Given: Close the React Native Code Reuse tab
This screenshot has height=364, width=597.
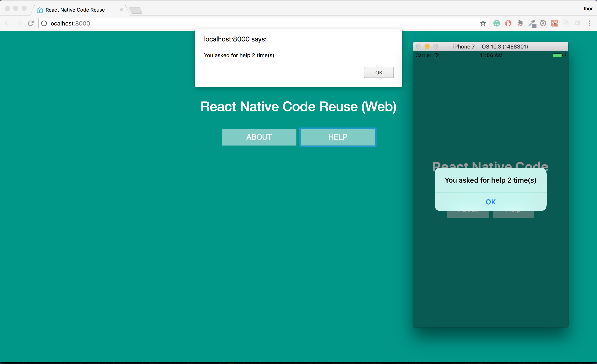Looking at the screenshot, I should 121,10.
